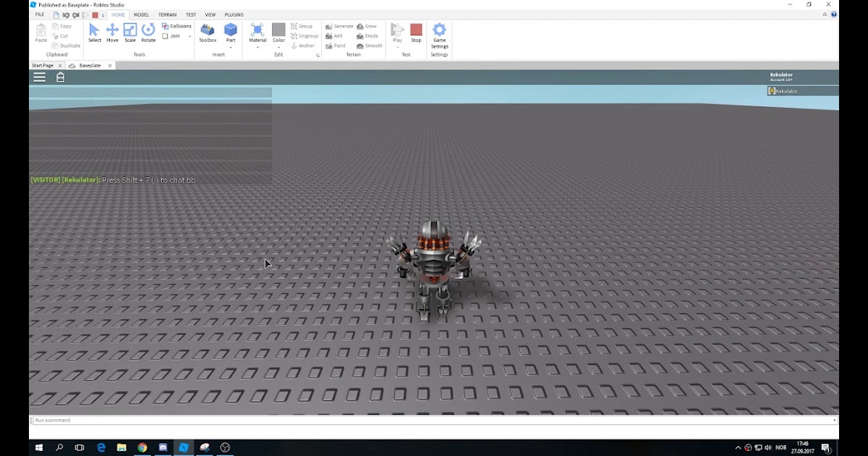Expand the command bar history dropdown

click(x=835, y=420)
